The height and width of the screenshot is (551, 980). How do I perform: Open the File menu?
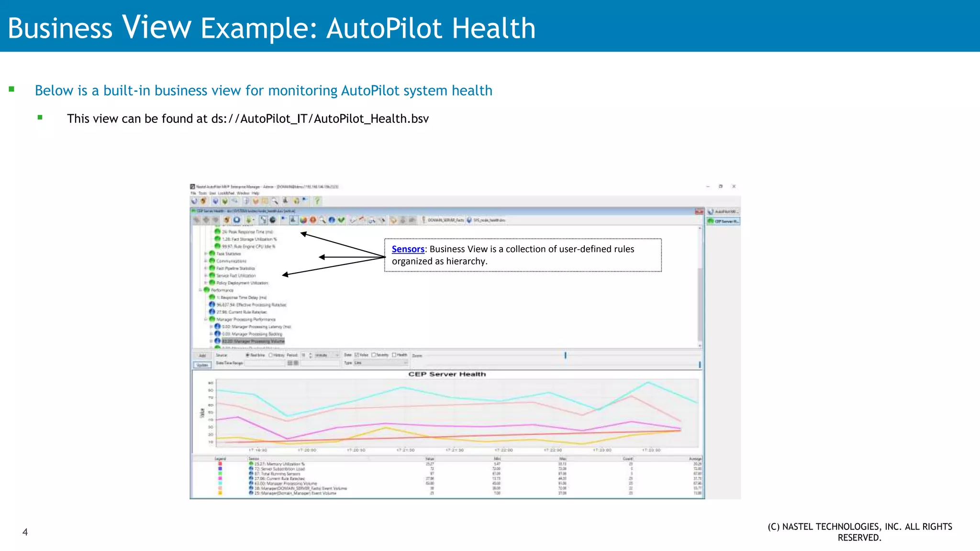[x=193, y=193]
